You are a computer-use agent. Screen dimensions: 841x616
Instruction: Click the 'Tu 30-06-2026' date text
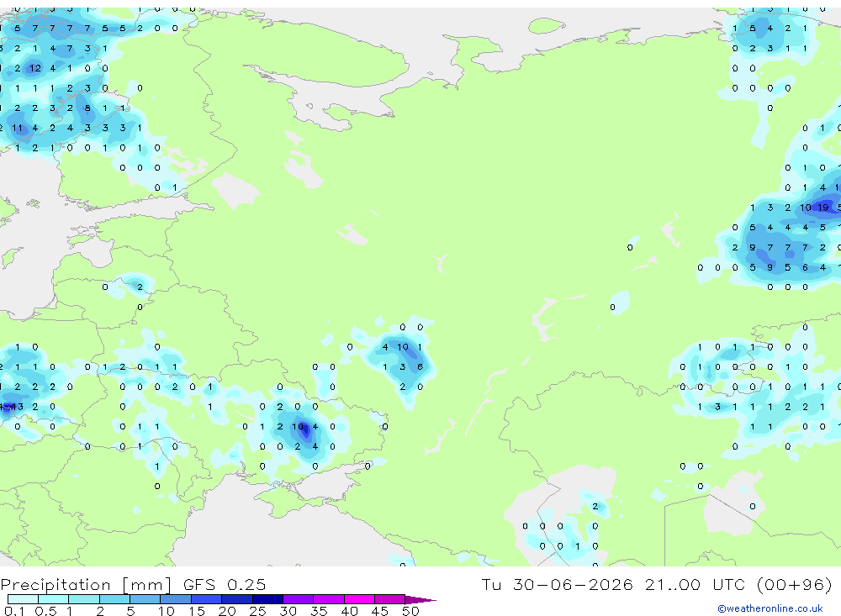558,584
